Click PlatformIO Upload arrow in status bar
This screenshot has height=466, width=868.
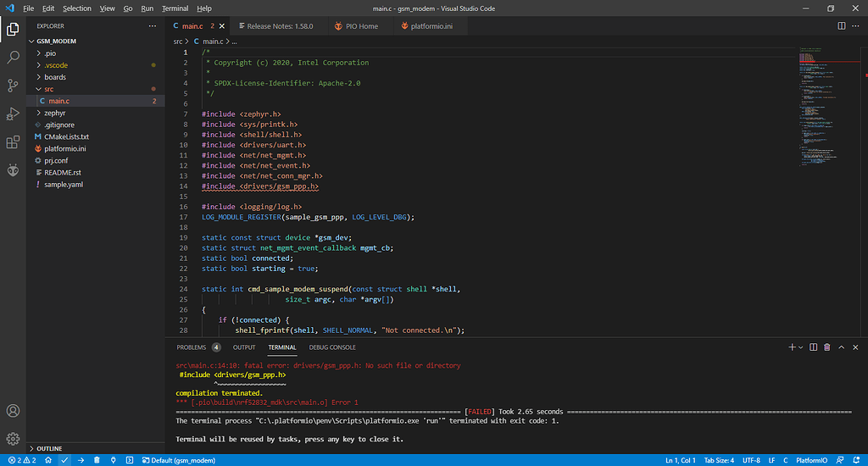point(81,460)
